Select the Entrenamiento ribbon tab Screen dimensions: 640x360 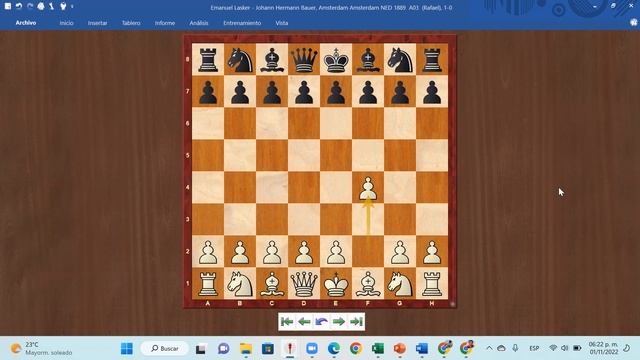[x=242, y=23]
